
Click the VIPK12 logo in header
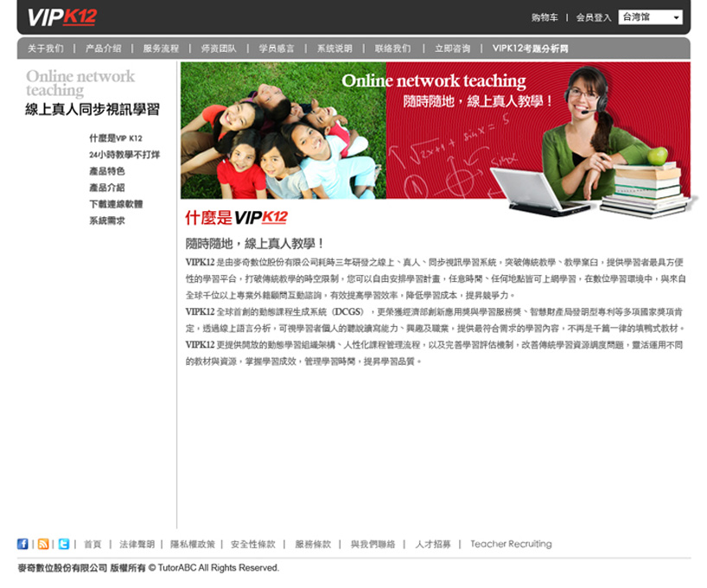62,17
